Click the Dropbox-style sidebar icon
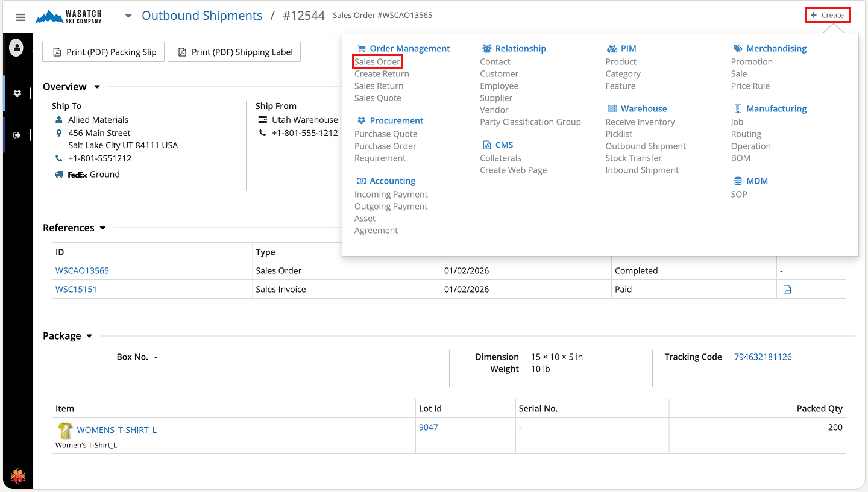 (x=17, y=93)
